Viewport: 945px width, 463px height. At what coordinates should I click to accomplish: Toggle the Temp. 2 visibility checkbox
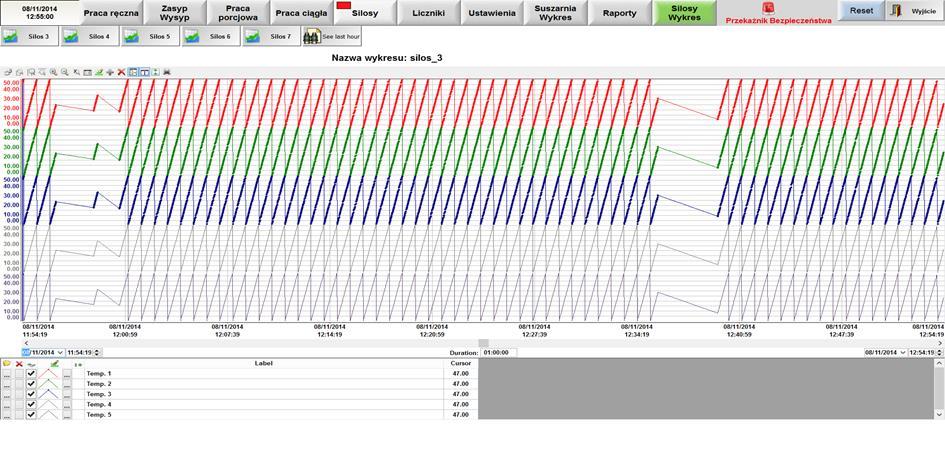tap(31, 384)
